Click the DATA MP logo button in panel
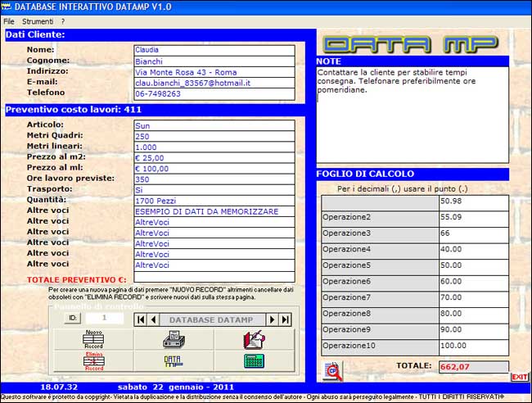This screenshot has height=403, width=532. pyautogui.click(x=173, y=361)
